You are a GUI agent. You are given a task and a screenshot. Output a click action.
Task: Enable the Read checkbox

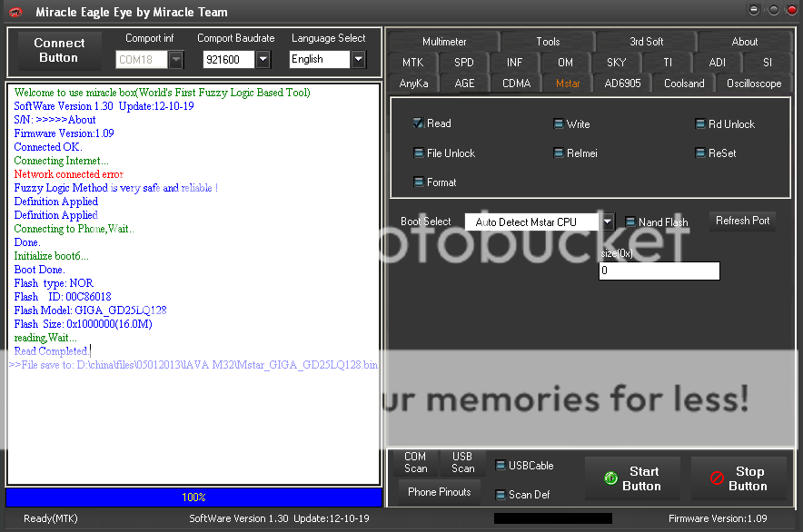(419, 123)
